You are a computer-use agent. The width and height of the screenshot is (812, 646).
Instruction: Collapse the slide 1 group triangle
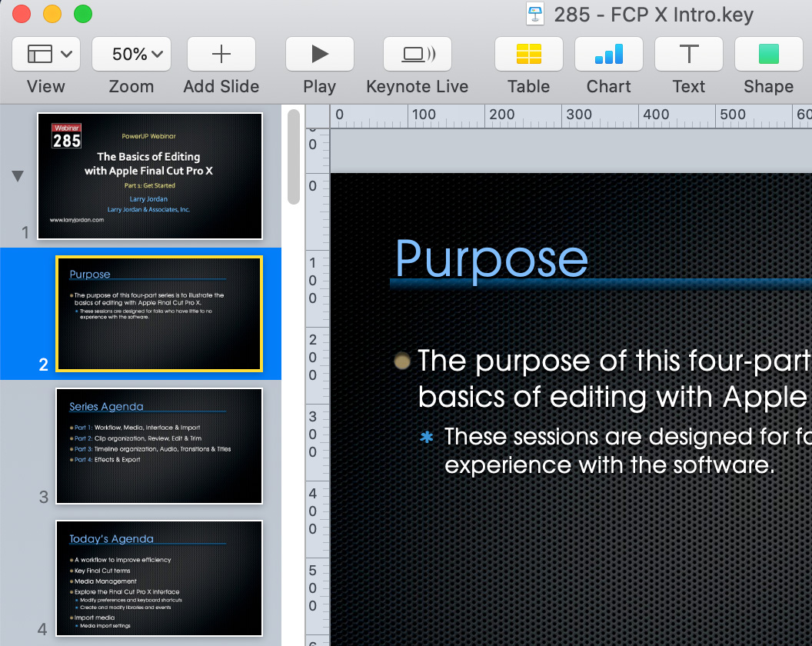18,176
